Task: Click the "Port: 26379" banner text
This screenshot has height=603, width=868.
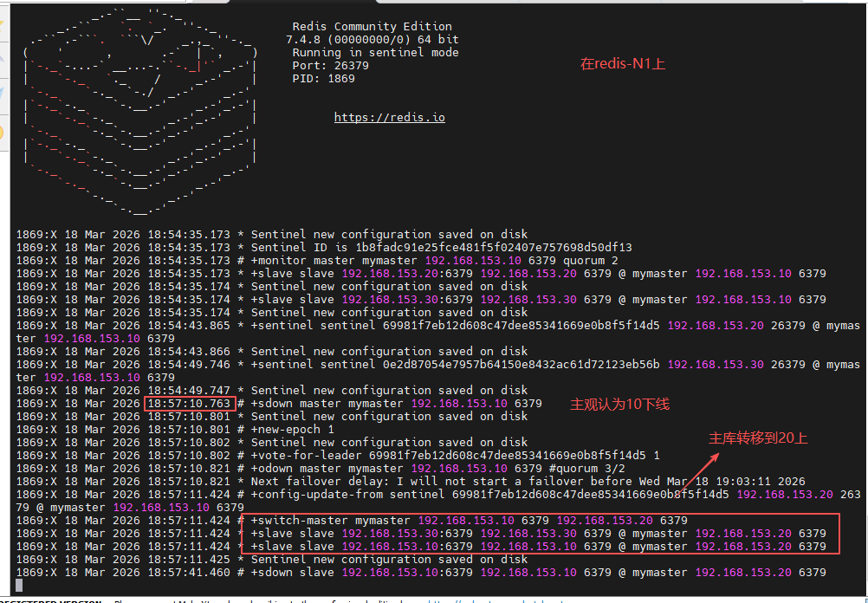Action: click(x=331, y=65)
